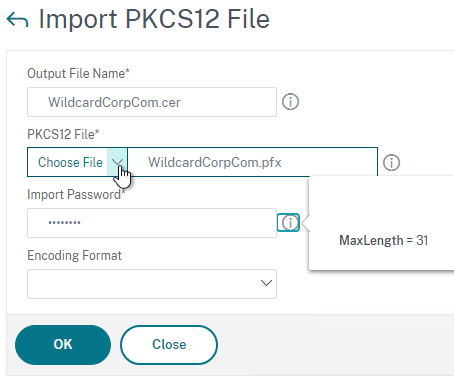Expand the Choose File dropdown arrow

click(117, 162)
